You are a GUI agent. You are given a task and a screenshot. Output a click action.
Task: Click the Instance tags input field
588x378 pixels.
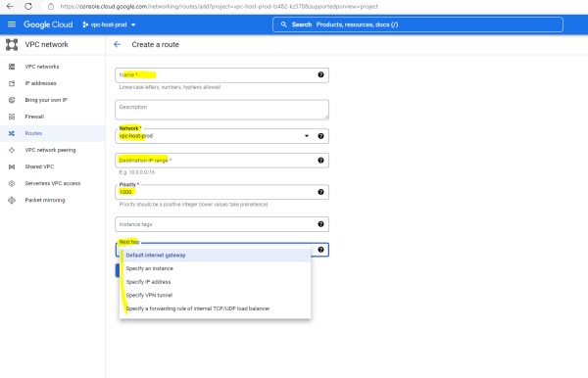(x=222, y=224)
